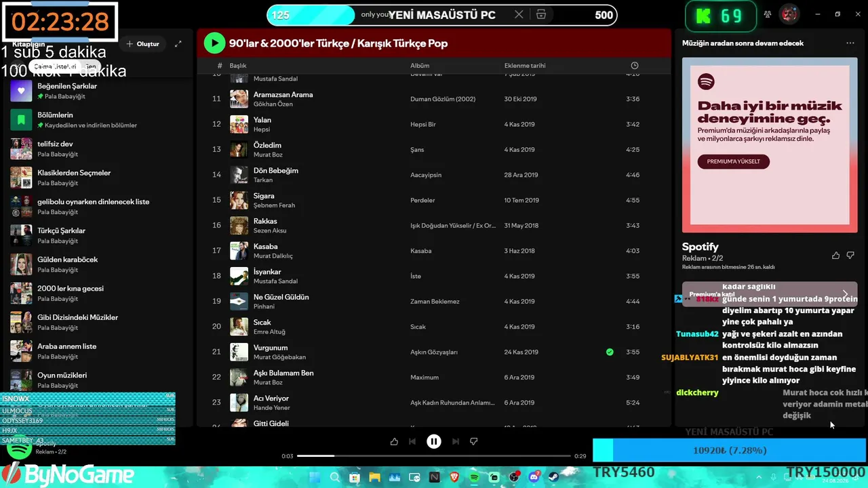The image size is (868, 488).
Task: Open Premium'a katıl chevron banner
Action: 770,294
